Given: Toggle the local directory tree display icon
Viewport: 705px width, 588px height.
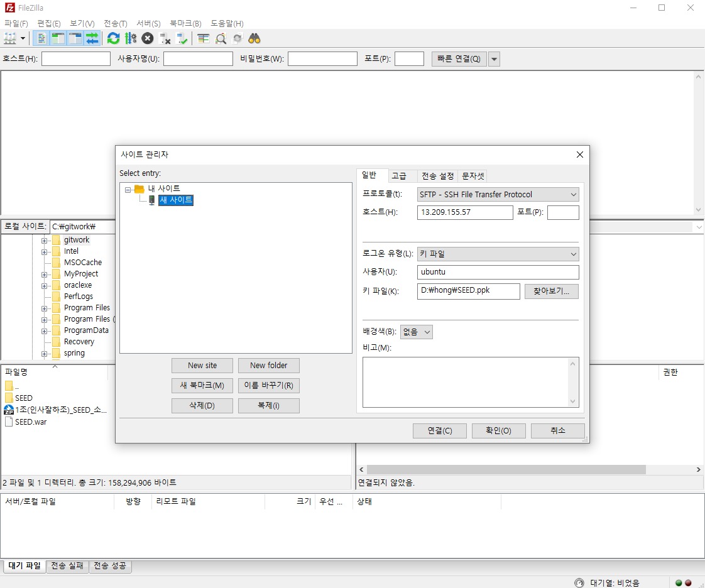Looking at the screenshot, I should [58, 39].
